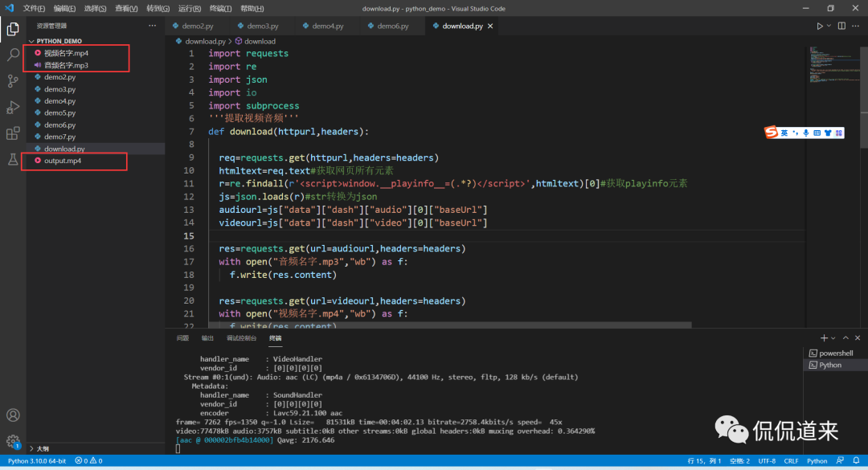Open the 查看(V) menu
868x470 pixels.
point(126,8)
